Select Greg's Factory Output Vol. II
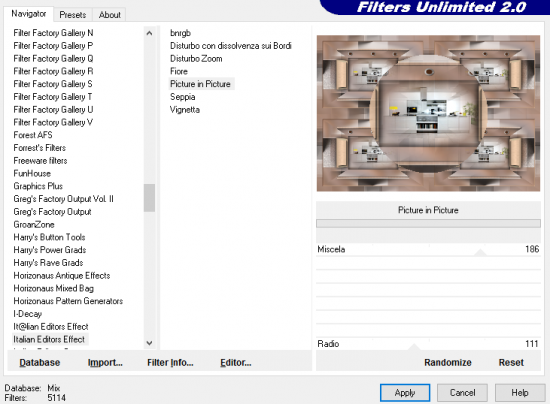 pos(63,199)
